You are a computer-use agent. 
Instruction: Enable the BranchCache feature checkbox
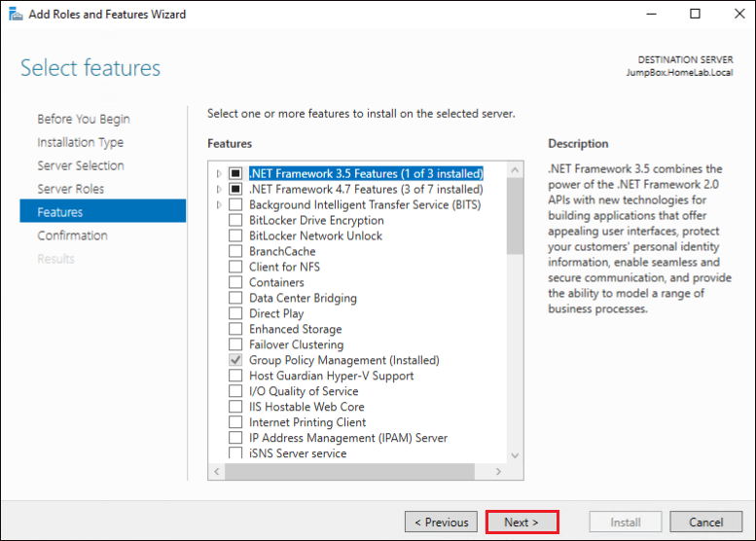(235, 251)
